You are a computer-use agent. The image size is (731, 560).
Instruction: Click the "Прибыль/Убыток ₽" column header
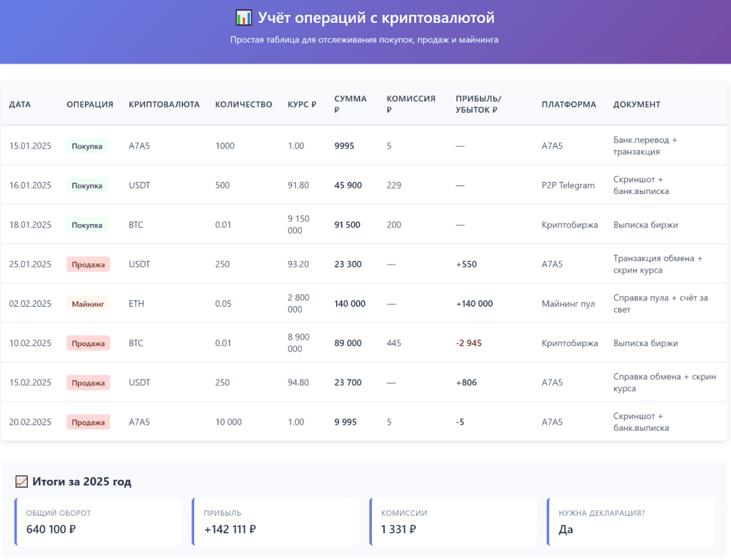478,104
